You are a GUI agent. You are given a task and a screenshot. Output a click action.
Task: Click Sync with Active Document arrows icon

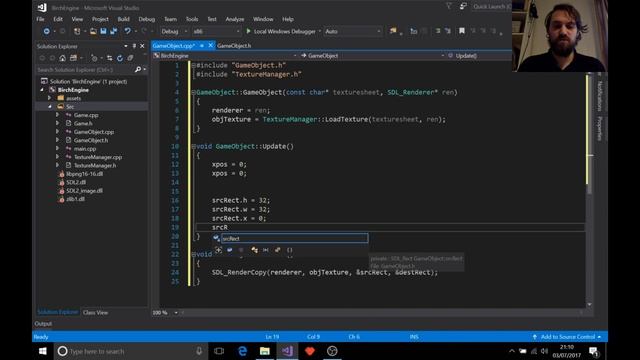(109, 58)
